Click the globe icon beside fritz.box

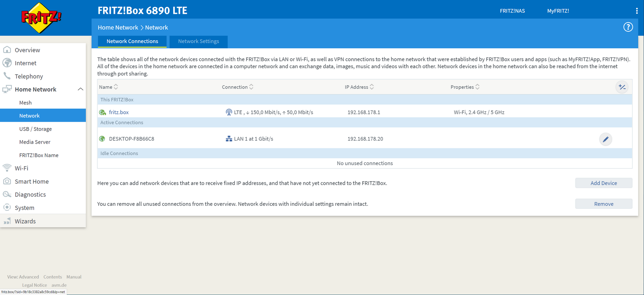click(x=102, y=112)
